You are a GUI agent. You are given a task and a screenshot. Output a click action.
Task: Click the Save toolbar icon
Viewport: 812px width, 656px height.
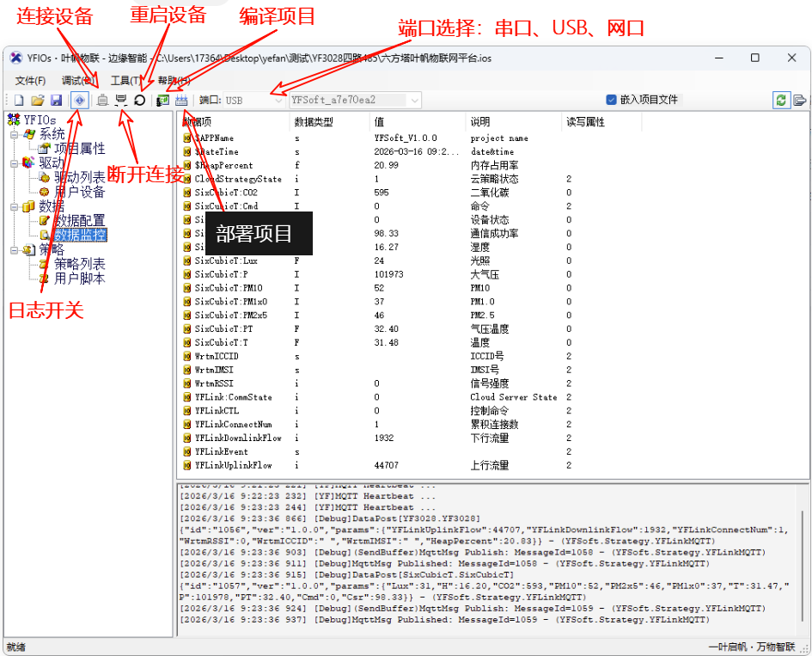tap(56, 100)
